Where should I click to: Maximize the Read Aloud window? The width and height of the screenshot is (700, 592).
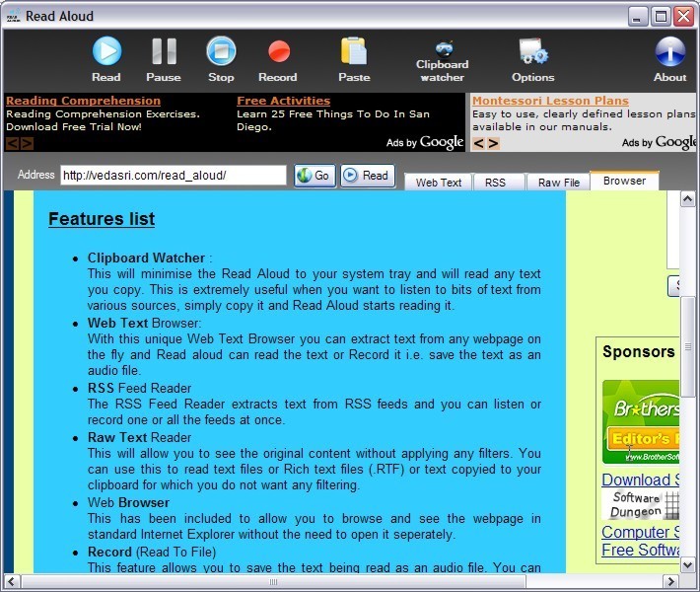pyautogui.click(x=661, y=17)
